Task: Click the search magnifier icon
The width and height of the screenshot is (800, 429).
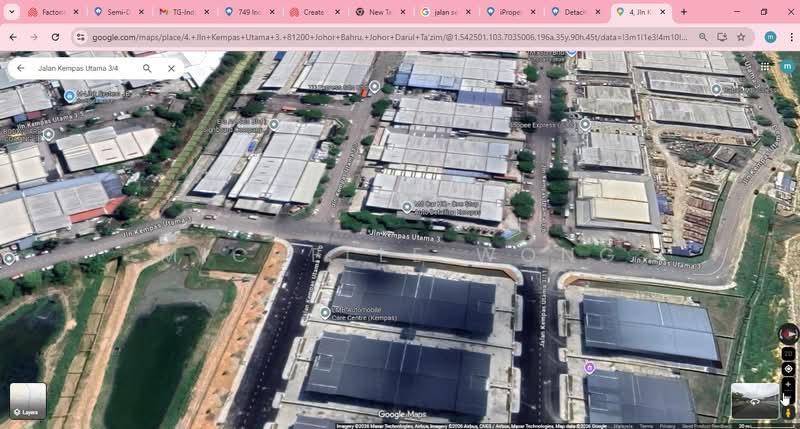Action: pos(147,69)
